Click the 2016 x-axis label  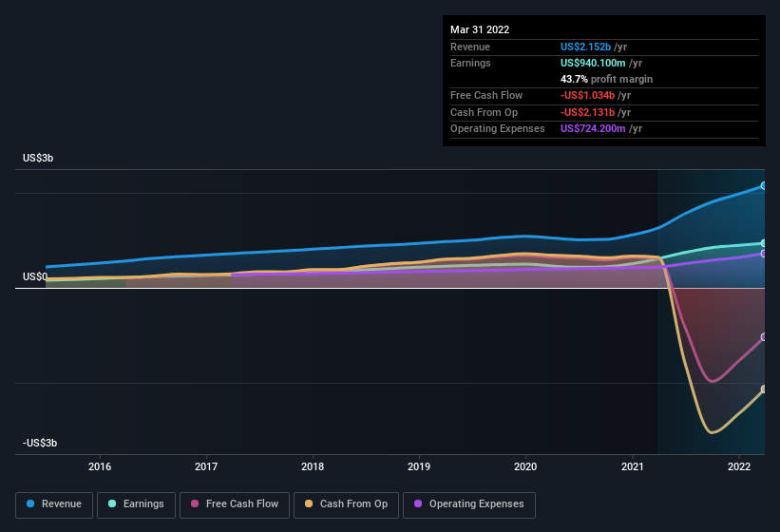100,466
